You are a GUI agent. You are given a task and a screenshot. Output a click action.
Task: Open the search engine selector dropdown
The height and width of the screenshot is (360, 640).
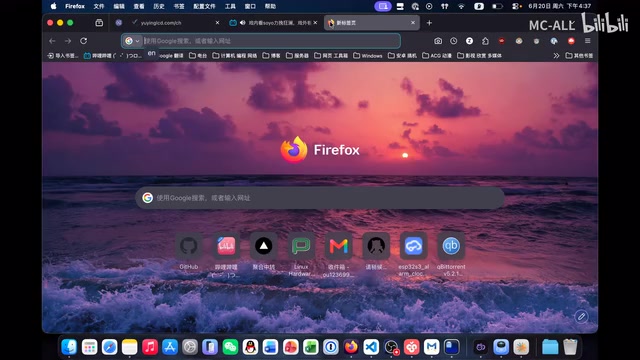click(x=132, y=41)
